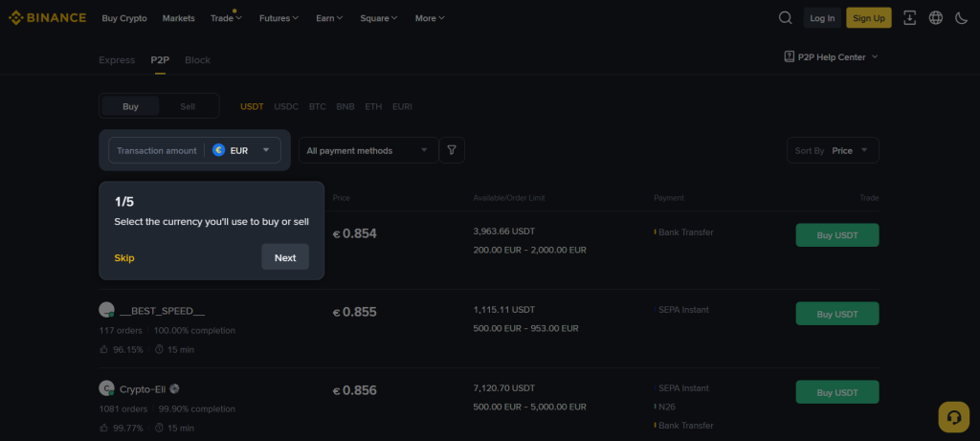980x441 pixels.
Task: Click Buy USDT for the €0.854 offer
Action: [836, 235]
